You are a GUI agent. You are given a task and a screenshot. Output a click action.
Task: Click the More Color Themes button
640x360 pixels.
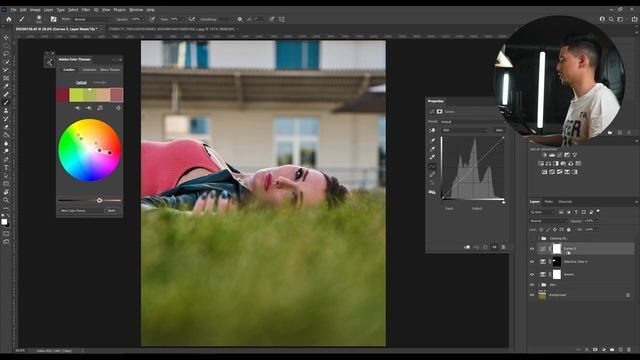pyautogui.click(x=73, y=211)
